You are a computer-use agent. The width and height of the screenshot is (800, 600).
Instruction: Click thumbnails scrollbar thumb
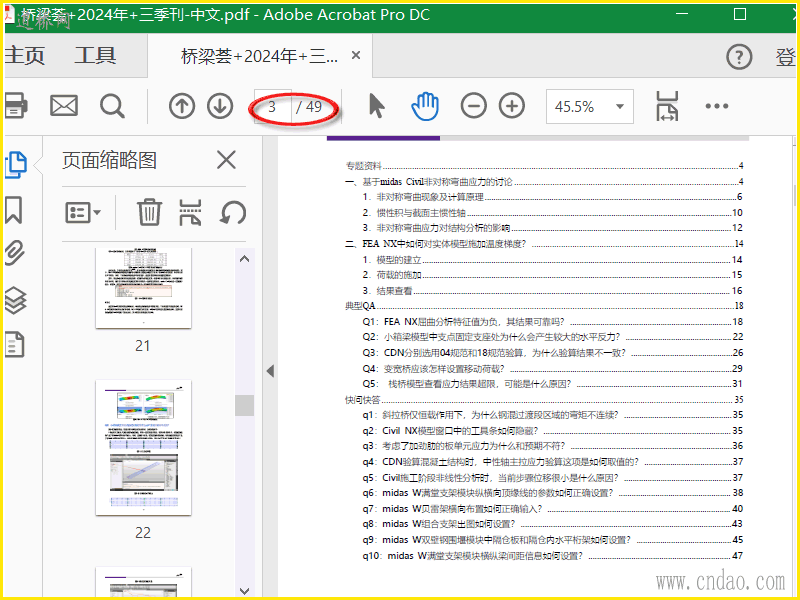point(244,405)
